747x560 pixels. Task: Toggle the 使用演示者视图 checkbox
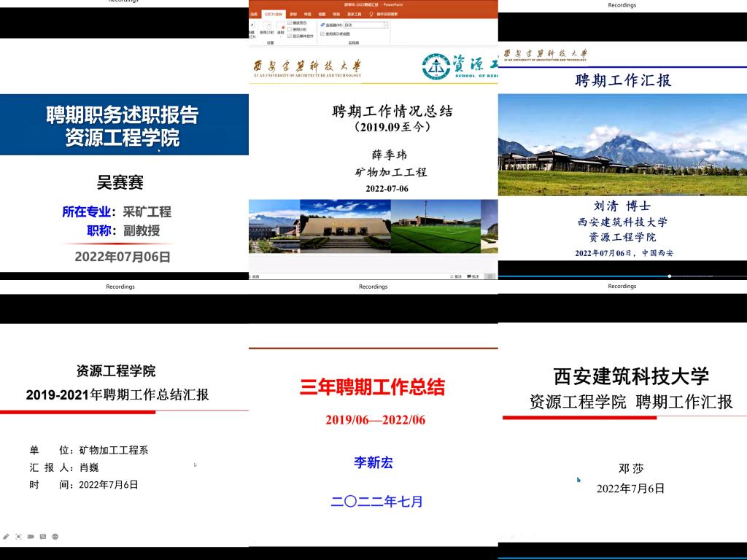pyautogui.click(x=322, y=34)
